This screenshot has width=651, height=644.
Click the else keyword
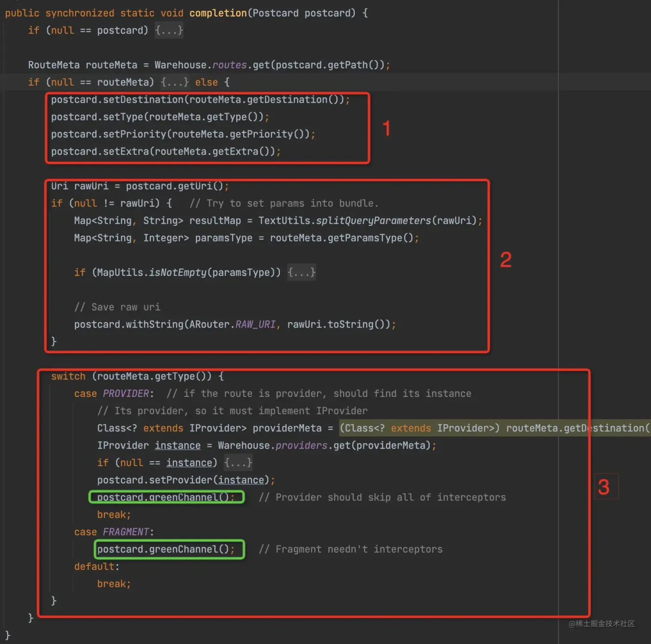[206, 82]
